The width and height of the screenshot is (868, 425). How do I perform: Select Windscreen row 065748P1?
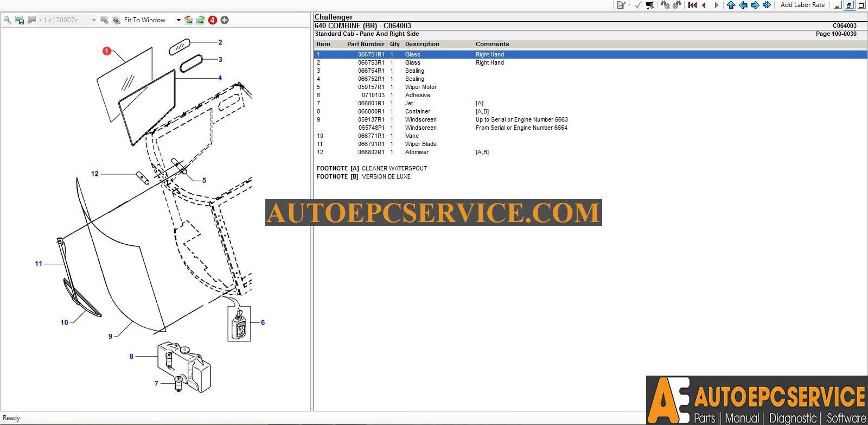590,128
